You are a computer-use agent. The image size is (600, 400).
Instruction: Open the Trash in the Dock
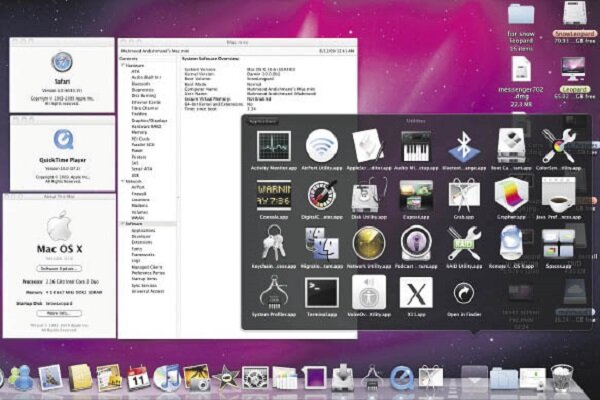[x=562, y=378]
